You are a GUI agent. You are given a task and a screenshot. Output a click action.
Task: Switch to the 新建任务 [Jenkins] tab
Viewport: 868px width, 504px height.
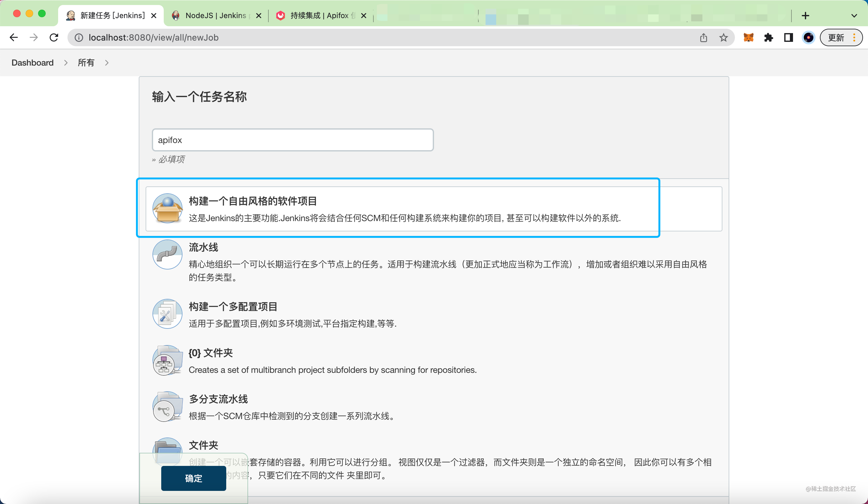(111, 16)
